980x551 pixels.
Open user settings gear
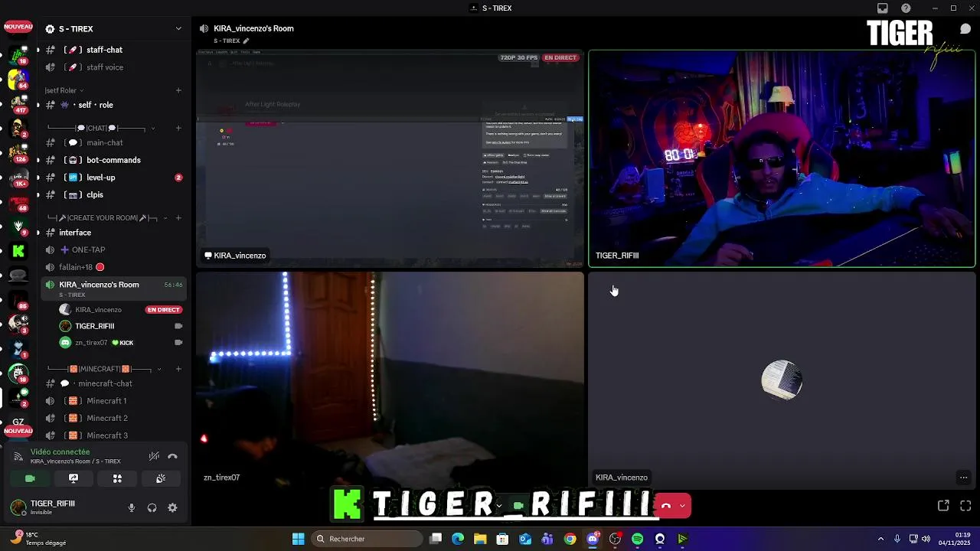pos(172,507)
